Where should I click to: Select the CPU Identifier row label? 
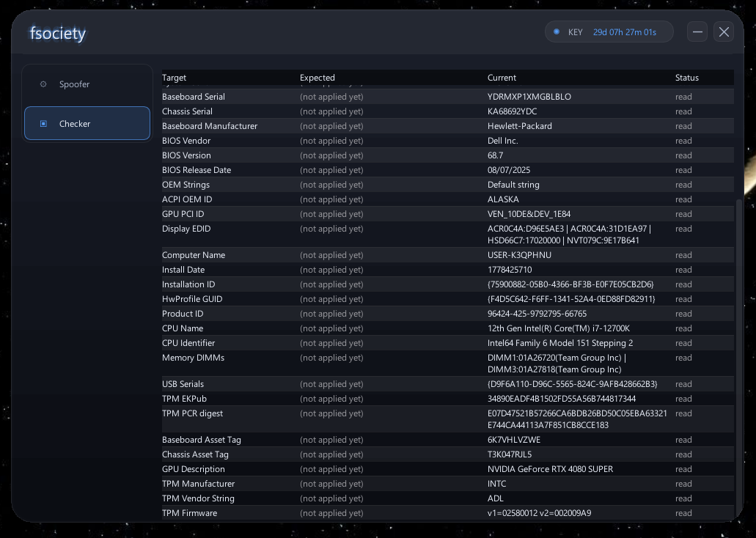coord(188,343)
